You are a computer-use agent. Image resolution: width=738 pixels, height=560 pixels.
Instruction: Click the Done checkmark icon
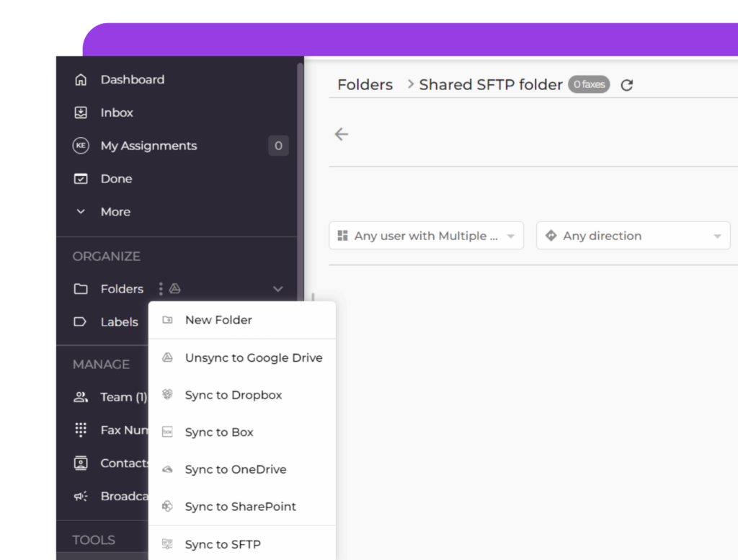click(x=81, y=179)
